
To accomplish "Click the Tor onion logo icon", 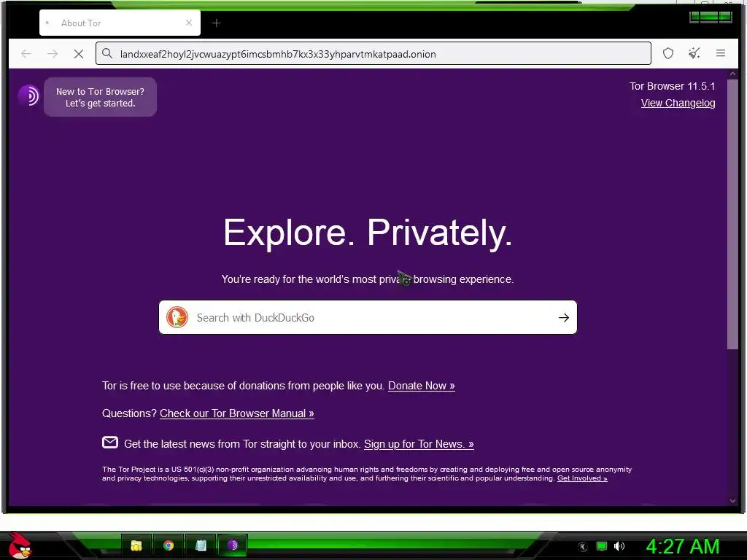I will point(28,96).
